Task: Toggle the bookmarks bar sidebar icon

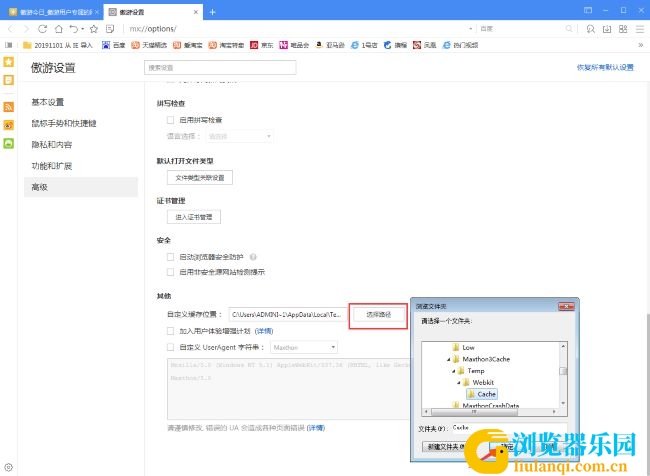Action: pos(8,45)
